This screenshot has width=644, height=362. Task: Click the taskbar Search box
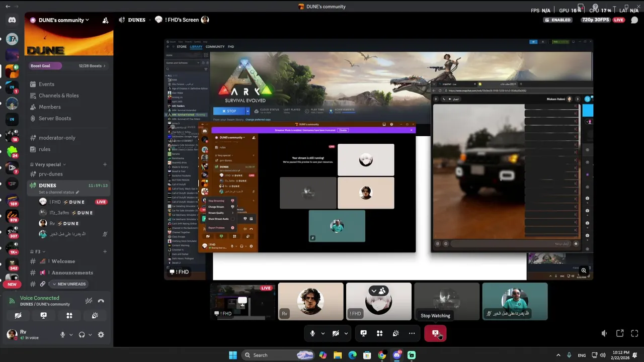point(277,355)
